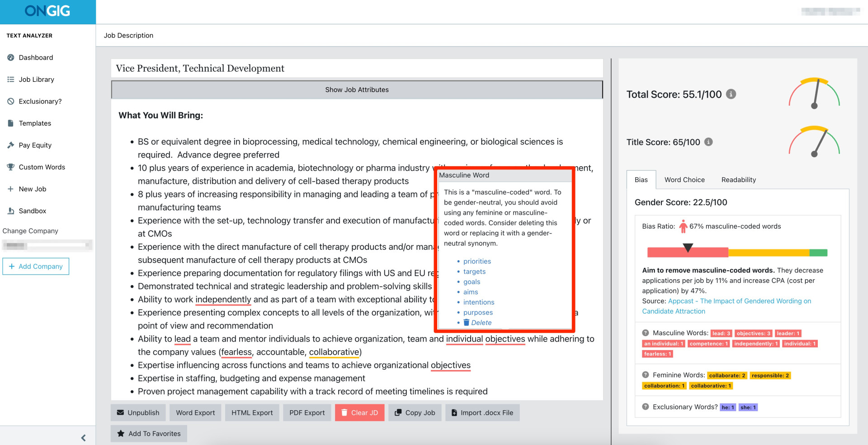Click the Clear JD button

[359, 412]
